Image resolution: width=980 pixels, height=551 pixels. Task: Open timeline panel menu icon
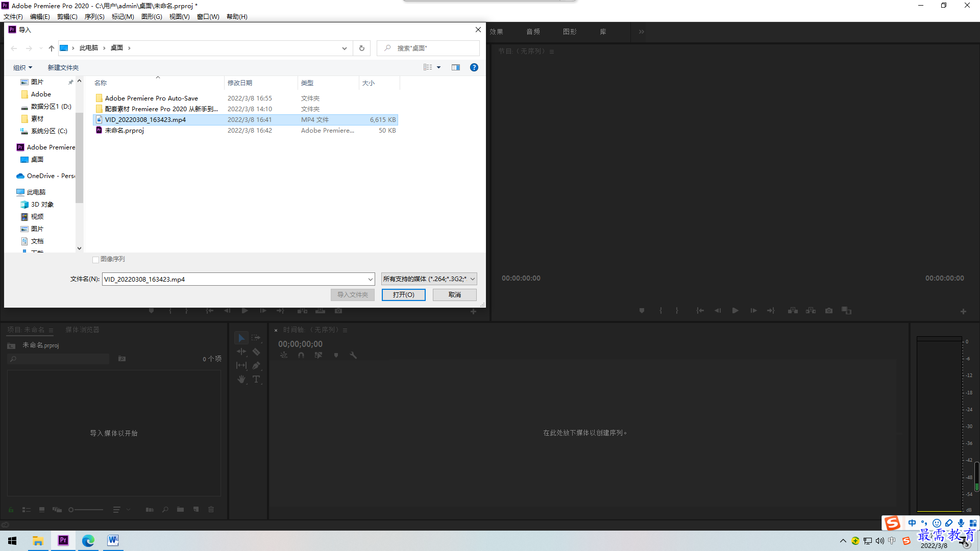point(345,330)
